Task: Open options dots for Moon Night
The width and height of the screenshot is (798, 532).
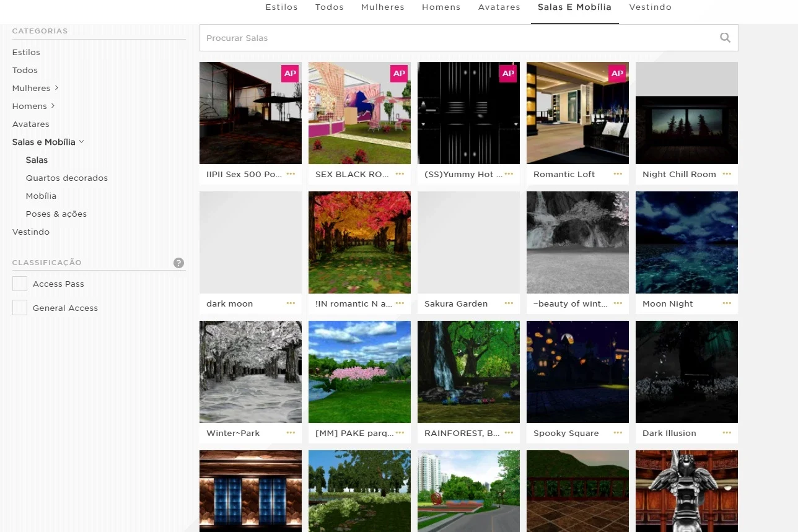Action: click(727, 303)
